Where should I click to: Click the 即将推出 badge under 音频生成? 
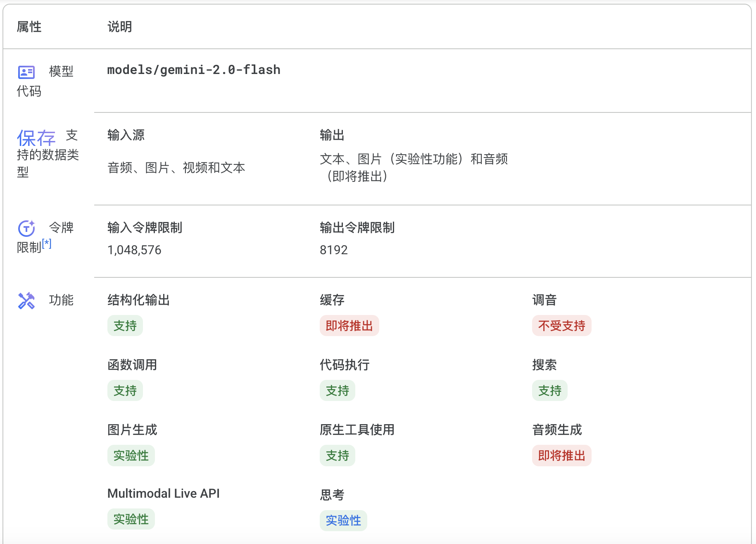(561, 456)
